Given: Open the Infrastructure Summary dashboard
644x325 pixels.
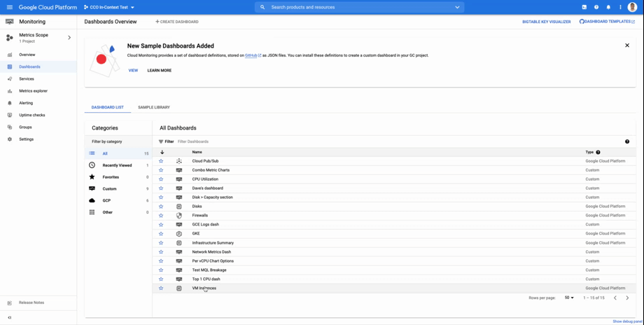Looking at the screenshot, I should coord(213,243).
